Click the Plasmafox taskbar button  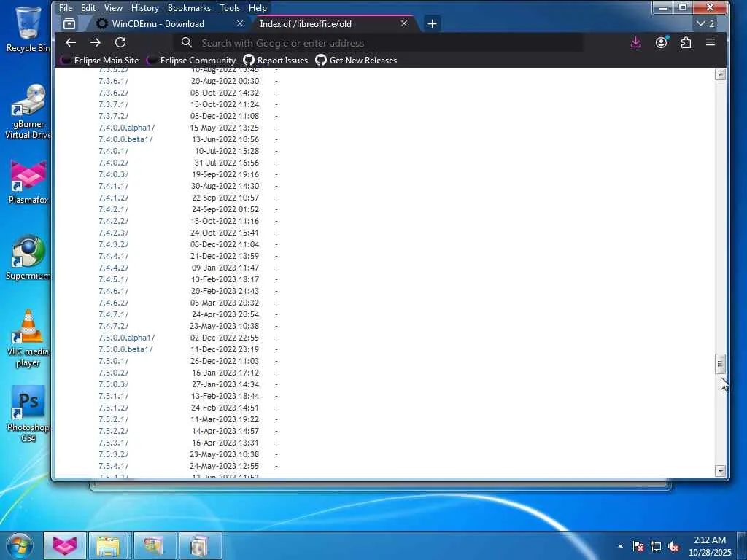pyautogui.click(x=65, y=545)
